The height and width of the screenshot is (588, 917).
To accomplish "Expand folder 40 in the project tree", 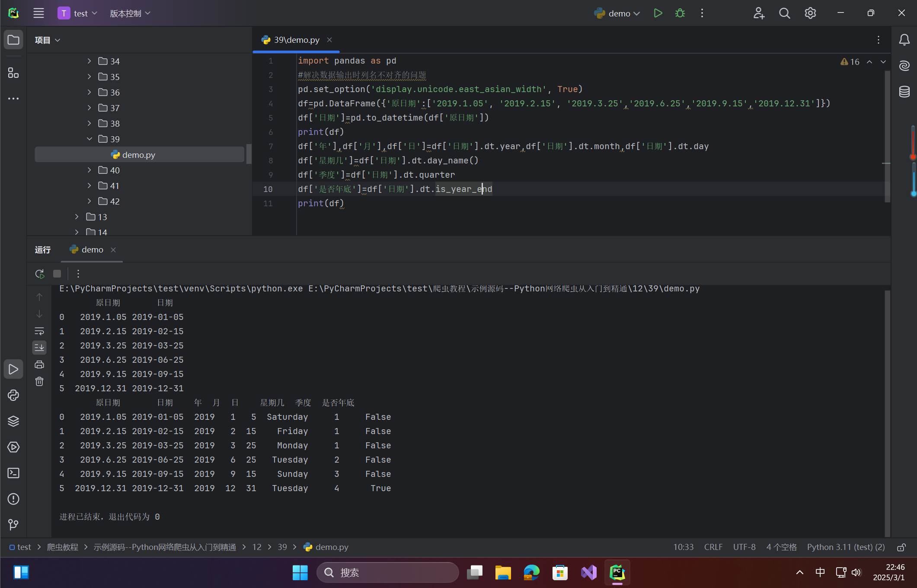I will [x=89, y=170].
